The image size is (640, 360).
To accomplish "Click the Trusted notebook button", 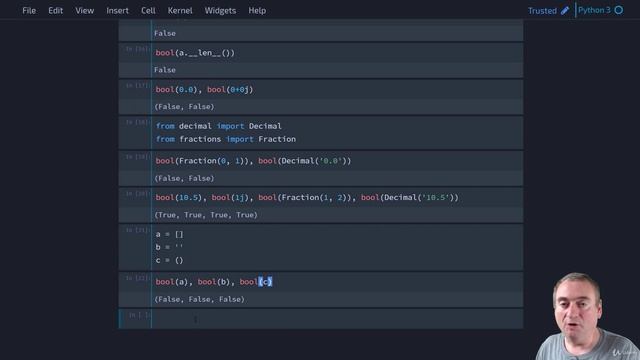I will [542, 11].
